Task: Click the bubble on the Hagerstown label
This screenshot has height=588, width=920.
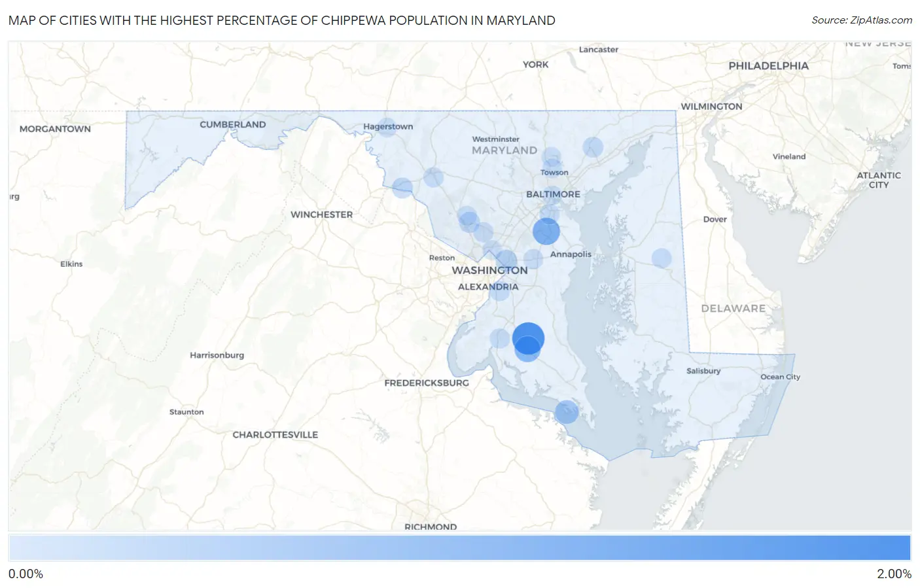Action: pos(387,127)
